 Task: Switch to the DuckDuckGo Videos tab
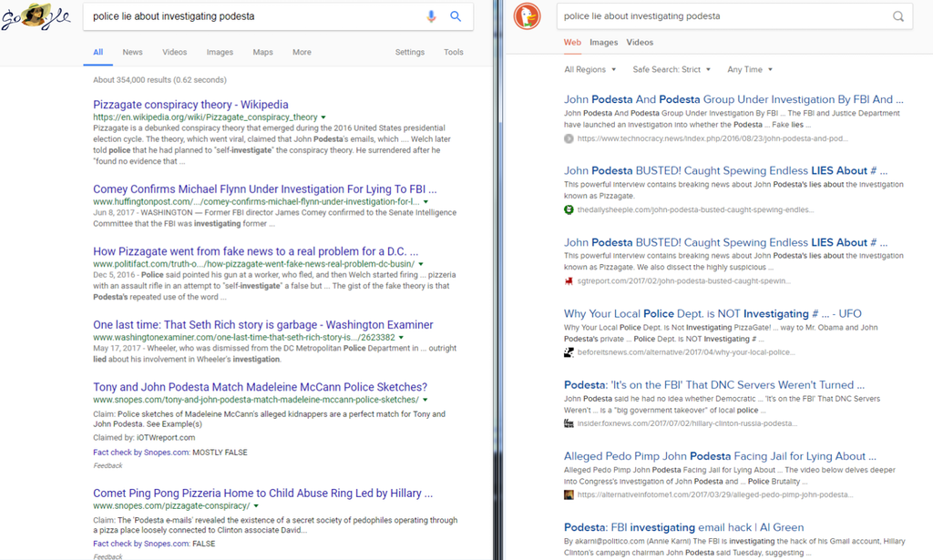click(x=640, y=42)
